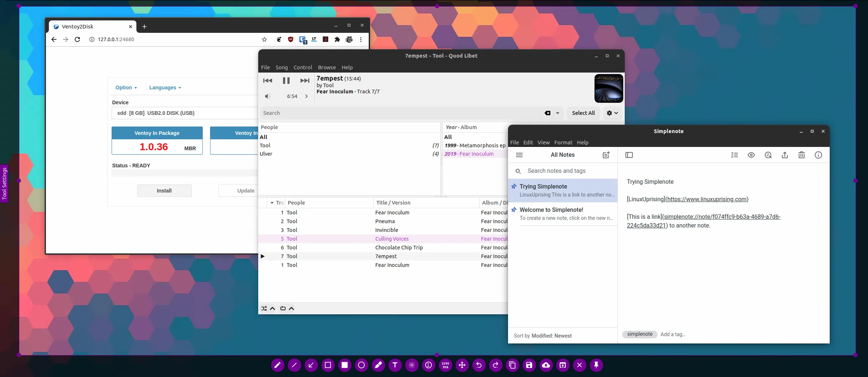Open the search history dropdown in Quod Libet
Screen dimensions: 868x377
558,113
